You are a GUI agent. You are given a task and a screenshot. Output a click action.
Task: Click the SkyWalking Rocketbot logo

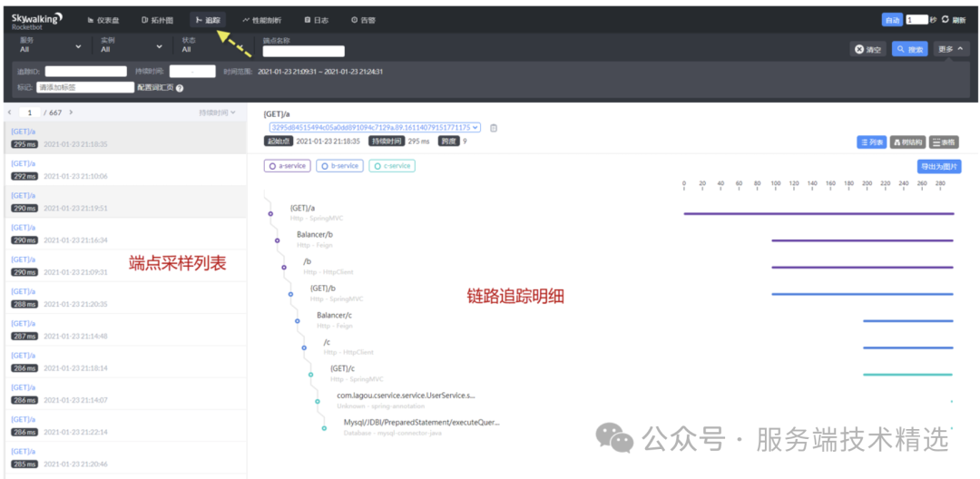pyautogui.click(x=37, y=21)
